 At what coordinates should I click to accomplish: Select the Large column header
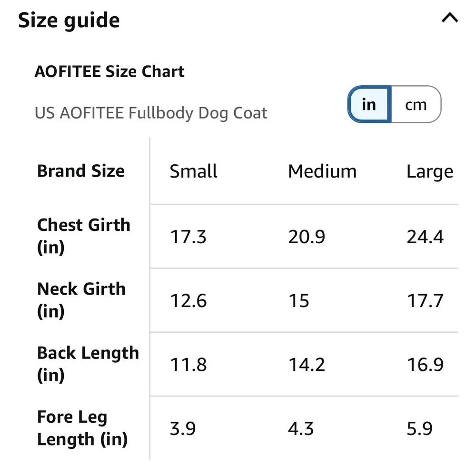click(429, 172)
